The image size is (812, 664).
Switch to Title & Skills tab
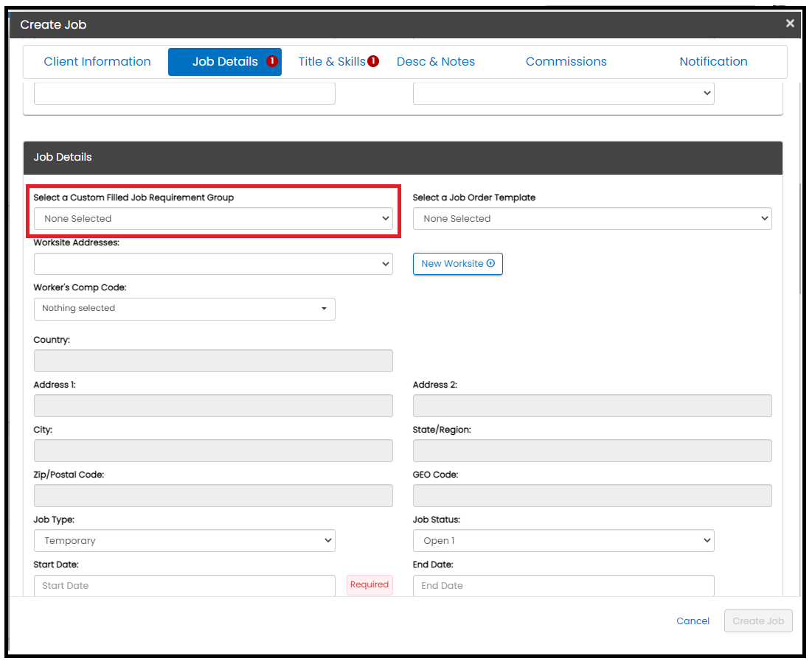point(332,62)
